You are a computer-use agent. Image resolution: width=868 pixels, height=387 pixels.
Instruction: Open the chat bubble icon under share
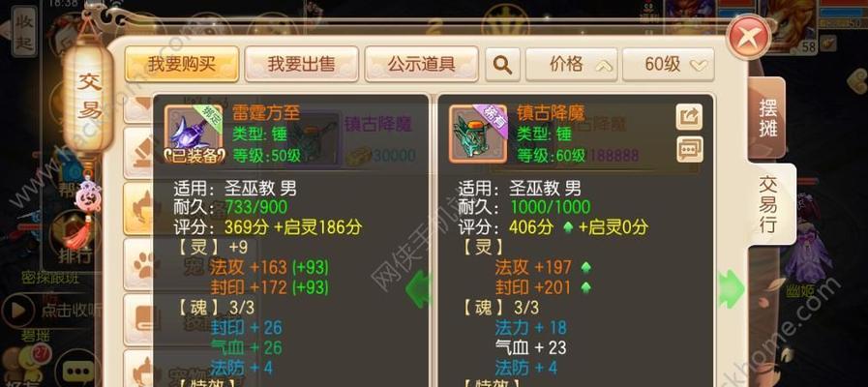click(x=689, y=149)
